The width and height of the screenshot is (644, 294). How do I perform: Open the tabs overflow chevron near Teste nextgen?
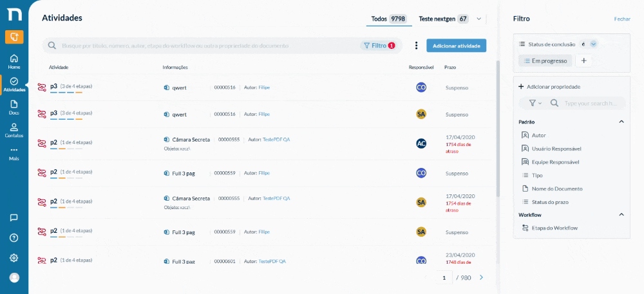tap(479, 19)
